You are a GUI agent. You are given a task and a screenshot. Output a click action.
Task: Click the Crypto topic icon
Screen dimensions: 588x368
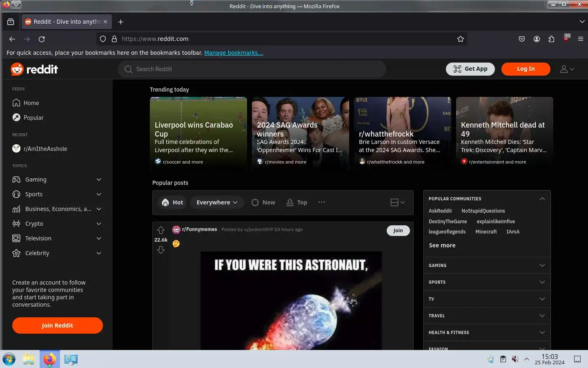pos(16,224)
